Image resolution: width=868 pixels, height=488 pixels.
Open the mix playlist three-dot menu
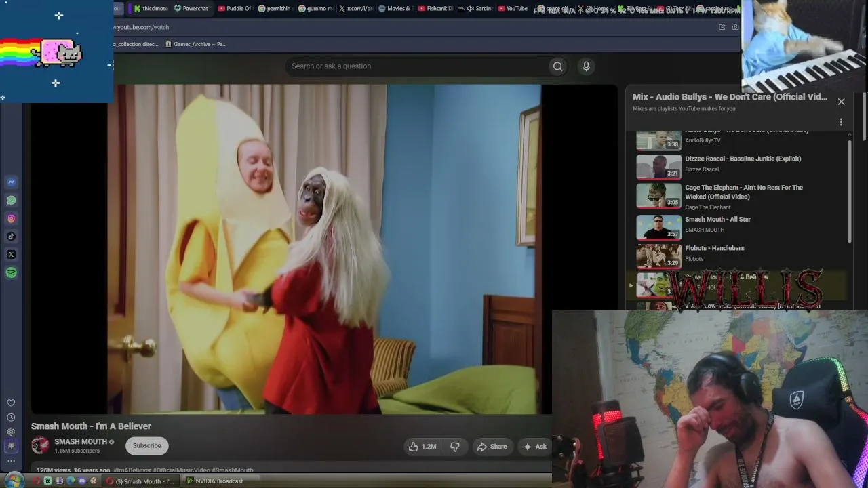(x=841, y=122)
